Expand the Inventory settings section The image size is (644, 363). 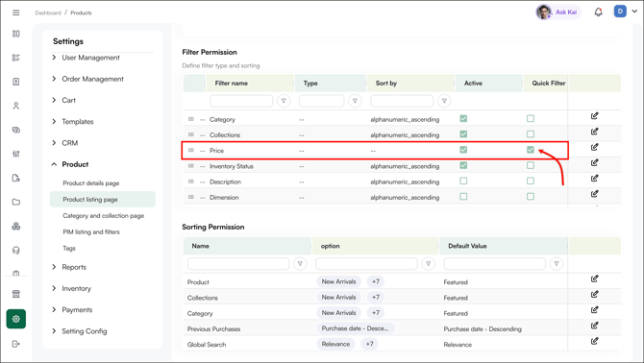tap(71, 288)
